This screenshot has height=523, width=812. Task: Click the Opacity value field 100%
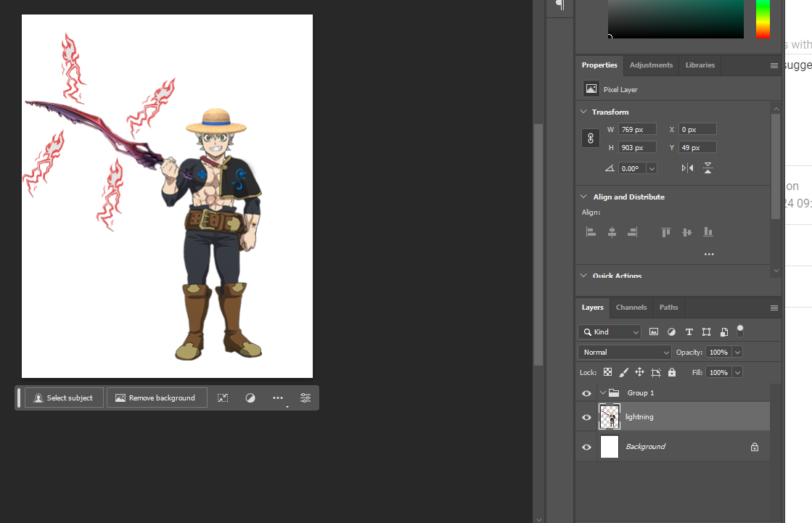point(719,352)
